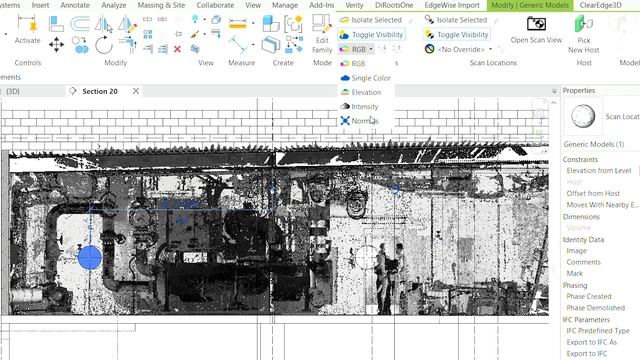
Task: Click the Activate controls icon
Action: click(x=27, y=24)
